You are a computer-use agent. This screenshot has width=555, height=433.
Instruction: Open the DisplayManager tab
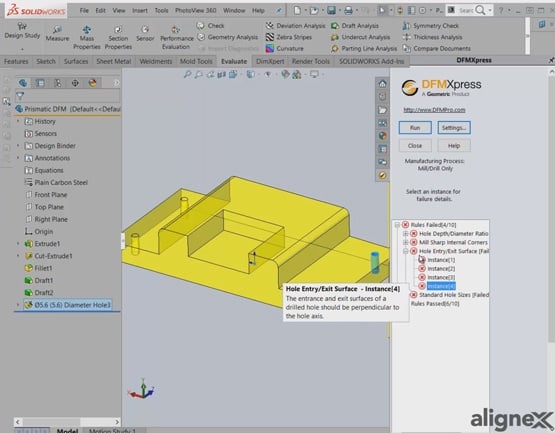click(x=92, y=83)
